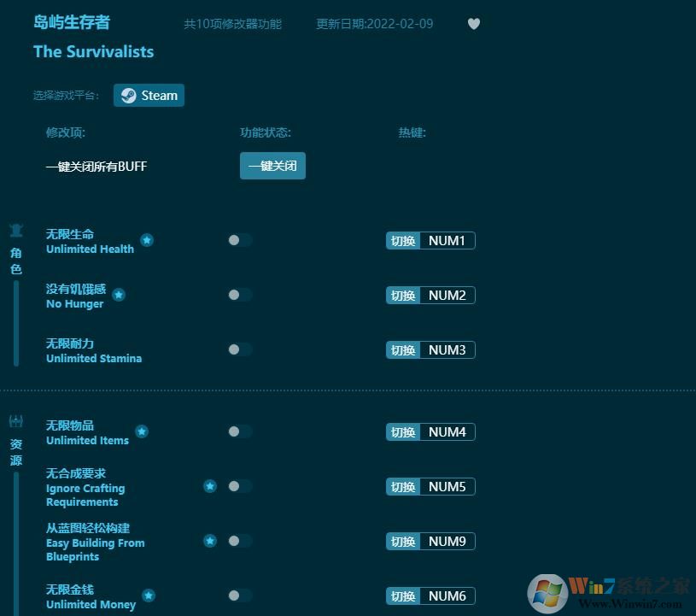696x616 pixels.
Task: Click the NUM5 hotkey field
Action: [x=447, y=487]
